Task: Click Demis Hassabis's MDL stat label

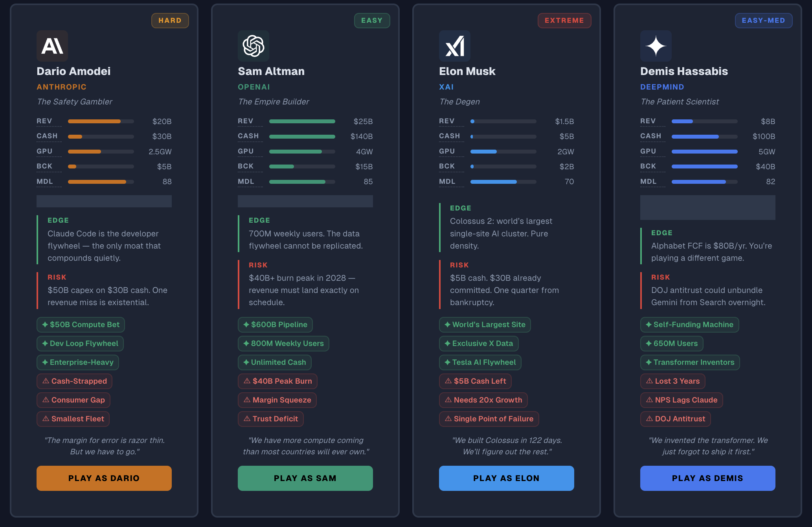Action: point(648,181)
